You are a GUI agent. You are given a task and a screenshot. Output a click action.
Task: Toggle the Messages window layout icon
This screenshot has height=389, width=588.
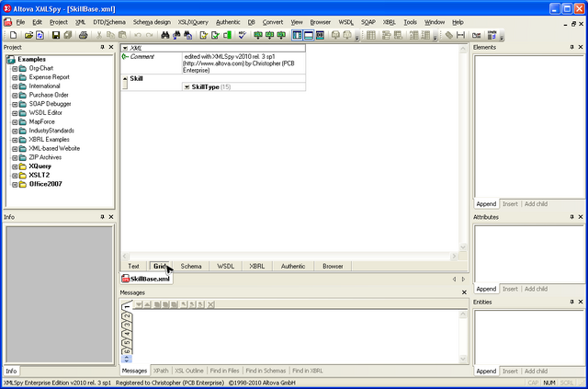point(309,35)
